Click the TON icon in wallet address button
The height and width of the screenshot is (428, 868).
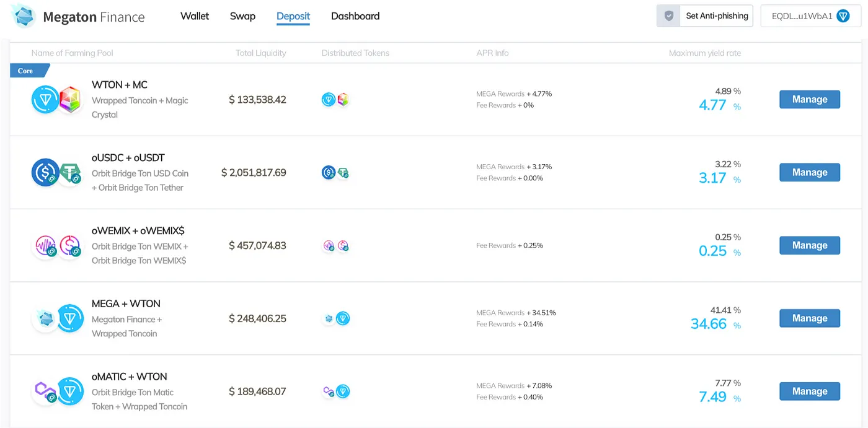click(843, 16)
